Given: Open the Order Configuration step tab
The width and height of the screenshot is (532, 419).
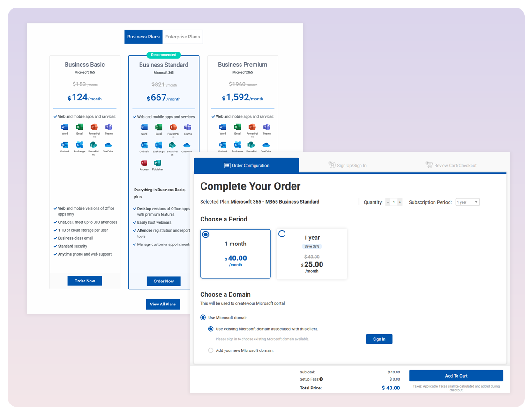Looking at the screenshot, I should pyautogui.click(x=247, y=165).
